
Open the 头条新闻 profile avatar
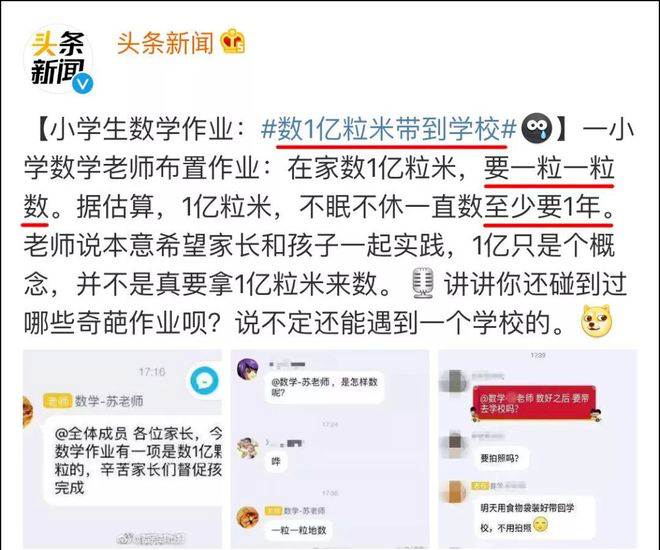pyautogui.click(x=59, y=59)
